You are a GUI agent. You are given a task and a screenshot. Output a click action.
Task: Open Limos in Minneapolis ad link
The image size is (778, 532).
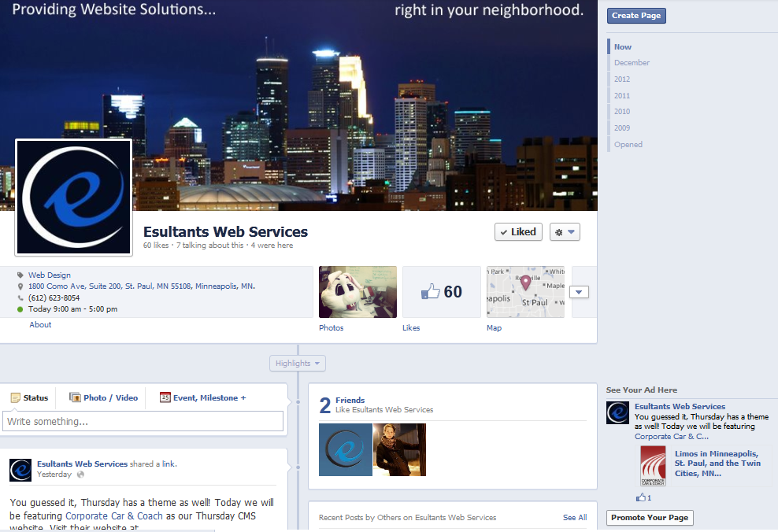click(717, 464)
